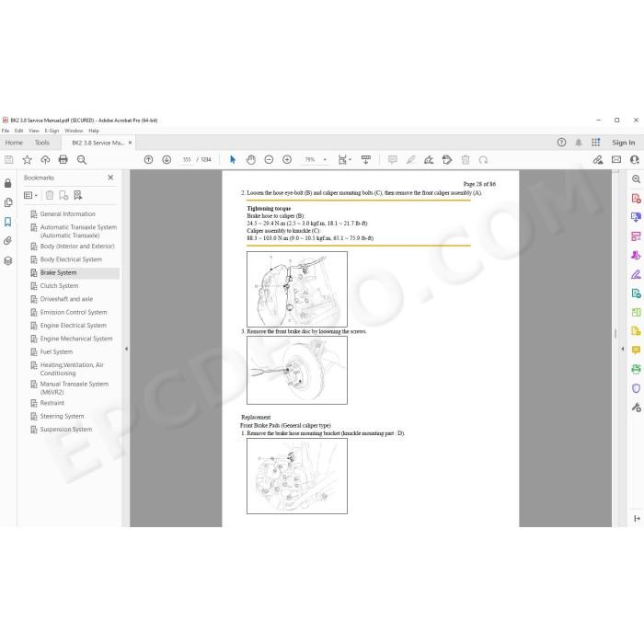The image size is (644, 644).
Task: Show the page thumbnails panel
Action: (x=7, y=202)
